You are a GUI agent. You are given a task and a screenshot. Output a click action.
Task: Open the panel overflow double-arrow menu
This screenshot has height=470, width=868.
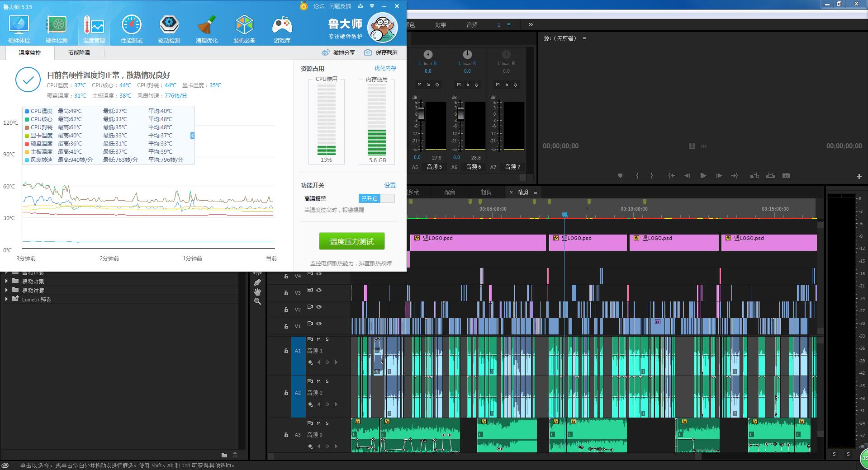531,25
